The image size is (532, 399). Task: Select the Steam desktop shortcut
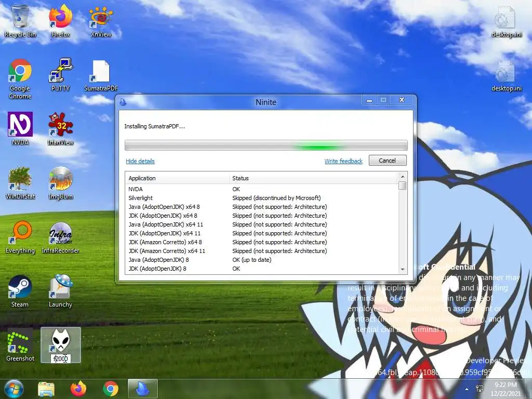(x=20, y=291)
